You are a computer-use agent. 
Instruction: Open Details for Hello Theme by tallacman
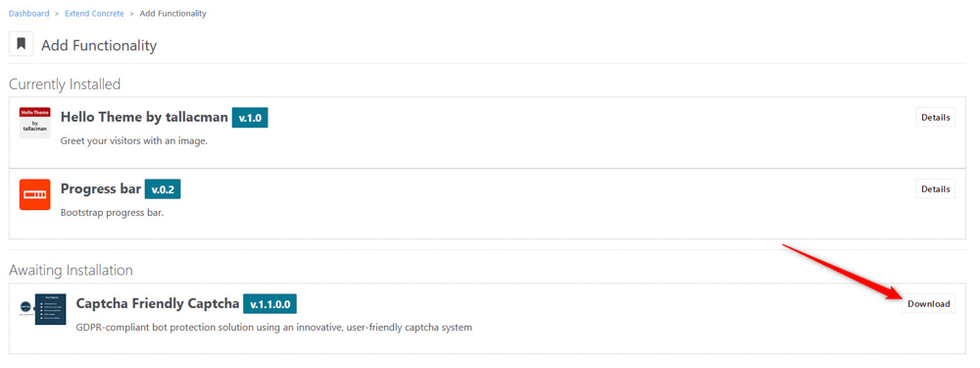(936, 117)
